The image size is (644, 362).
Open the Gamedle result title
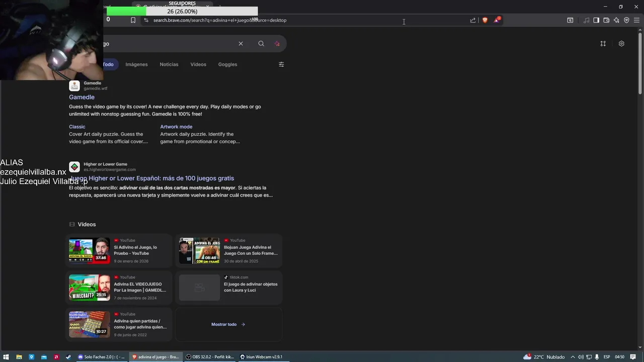click(x=82, y=97)
